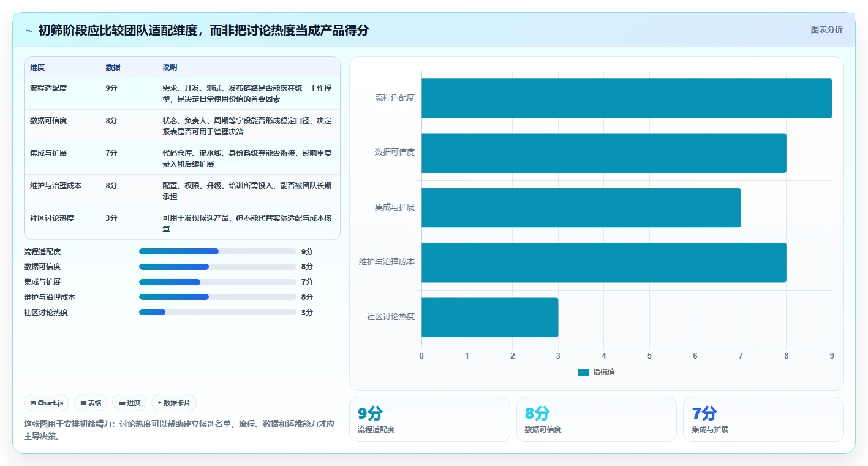This screenshot has width=868, height=466.
Task: Click description starting 需求、开发、测试
Action: pos(247,93)
